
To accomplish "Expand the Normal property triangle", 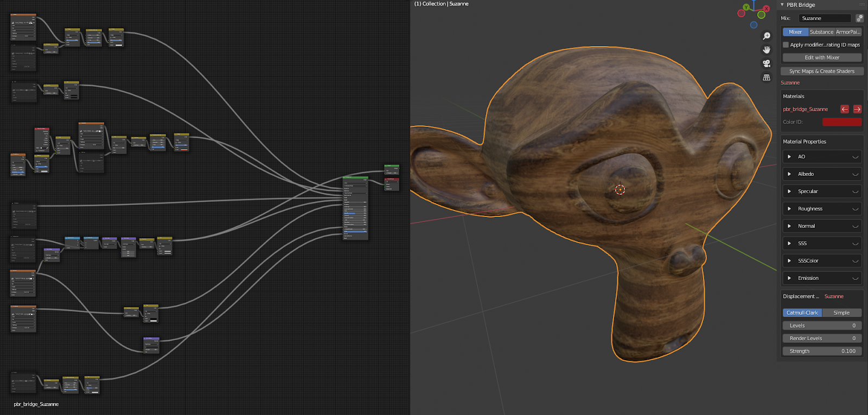I will (789, 226).
